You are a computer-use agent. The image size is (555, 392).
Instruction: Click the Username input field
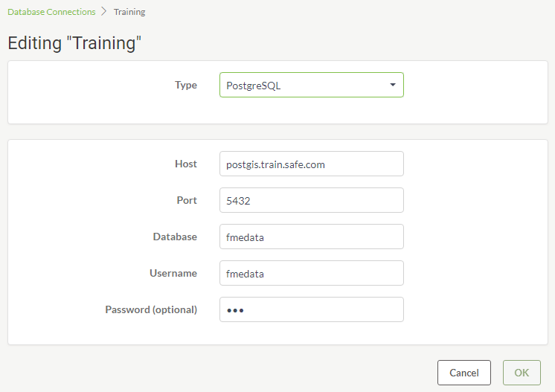pyautogui.click(x=312, y=273)
